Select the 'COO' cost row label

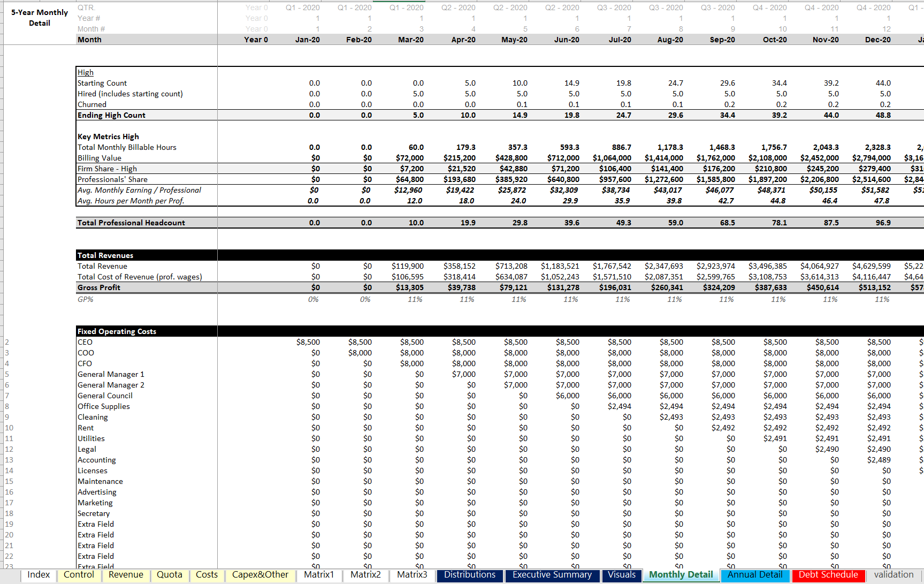pyautogui.click(x=86, y=353)
